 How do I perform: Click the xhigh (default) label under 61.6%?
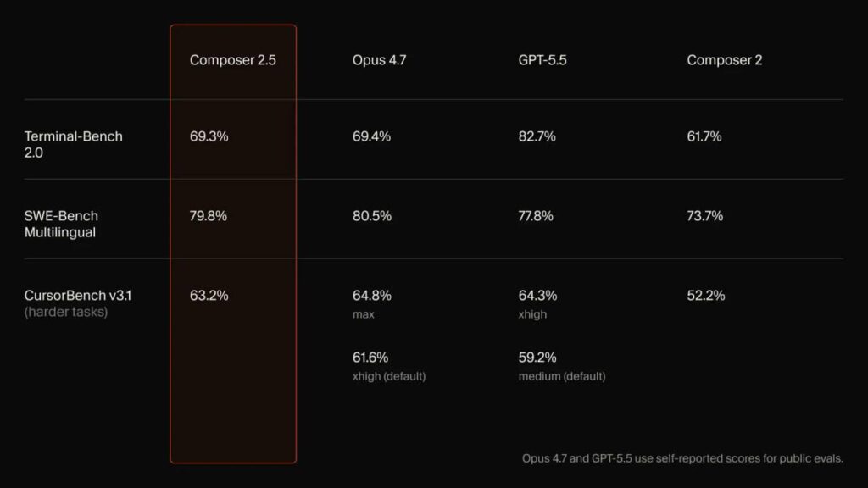388,376
